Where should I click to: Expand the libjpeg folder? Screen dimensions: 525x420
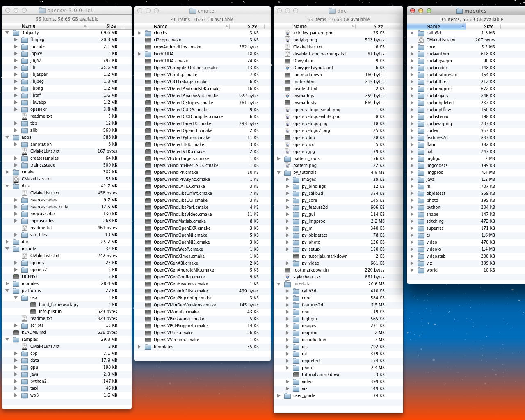pyautogui.click(x=16, y=82)
